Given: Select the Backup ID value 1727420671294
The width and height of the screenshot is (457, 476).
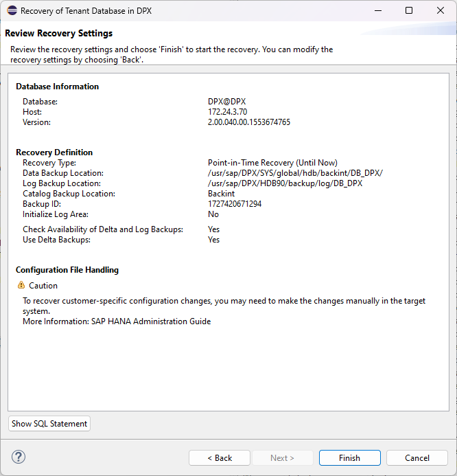Looking at the screenshot, I should (x=235, y=204).
